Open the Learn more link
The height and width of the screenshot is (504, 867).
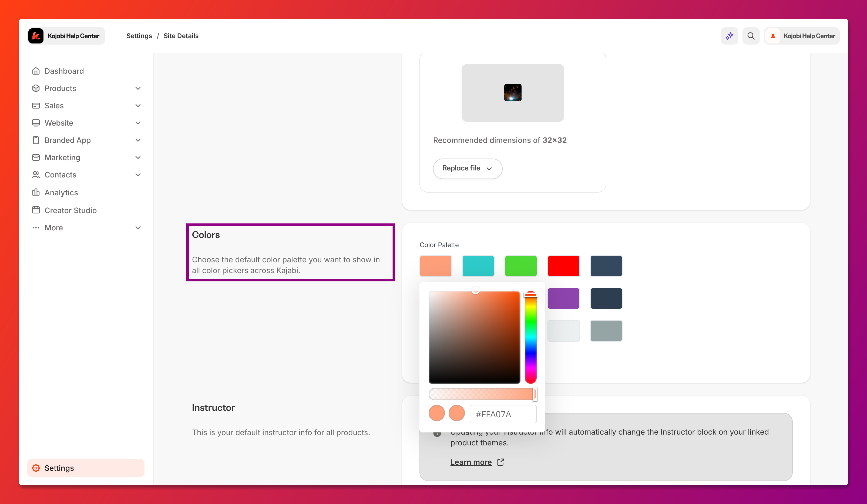[x=471, y=462]
